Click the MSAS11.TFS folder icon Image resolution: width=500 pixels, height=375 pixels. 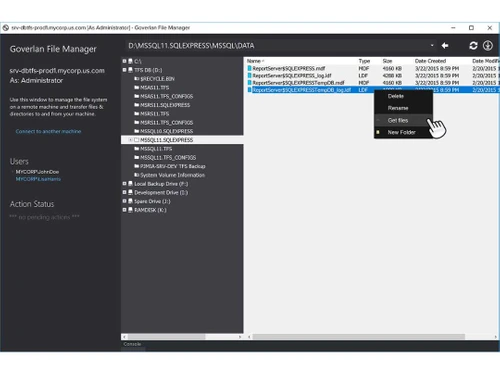[137, 87]
